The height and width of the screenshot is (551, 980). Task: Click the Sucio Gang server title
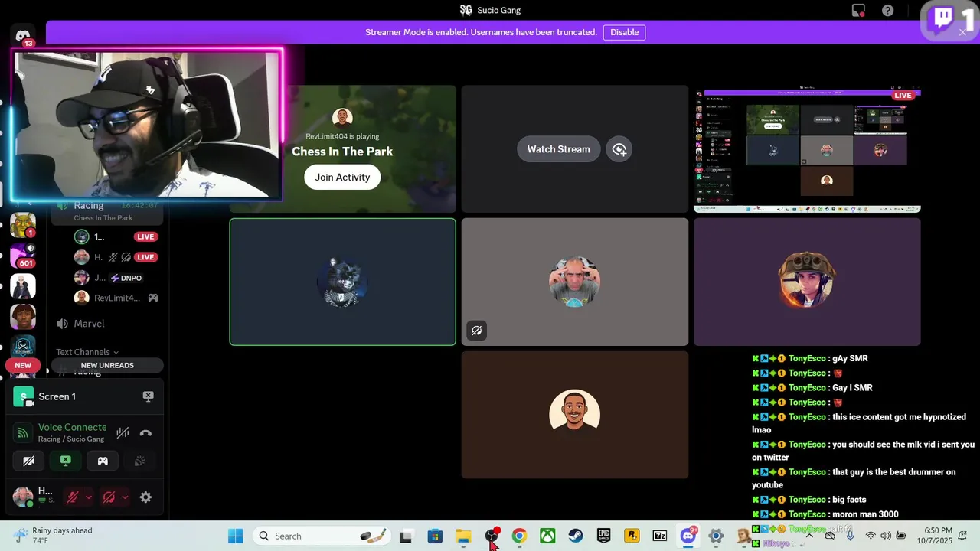click(x=490, y=10)
